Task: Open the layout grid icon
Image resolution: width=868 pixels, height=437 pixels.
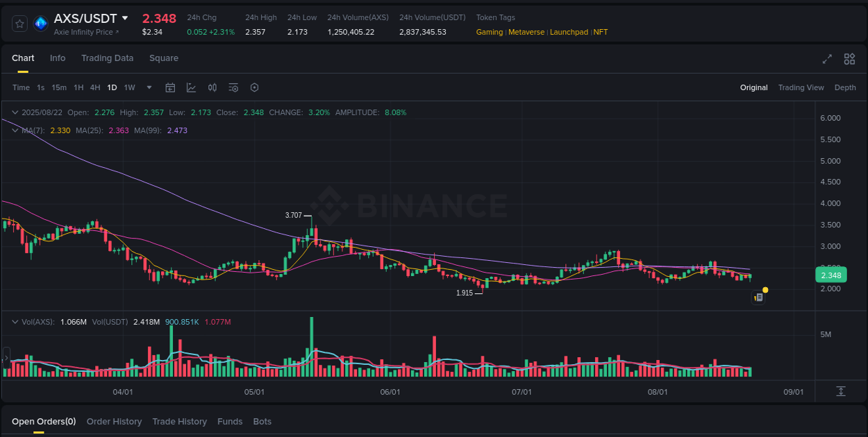Action: tap(849, 60)
